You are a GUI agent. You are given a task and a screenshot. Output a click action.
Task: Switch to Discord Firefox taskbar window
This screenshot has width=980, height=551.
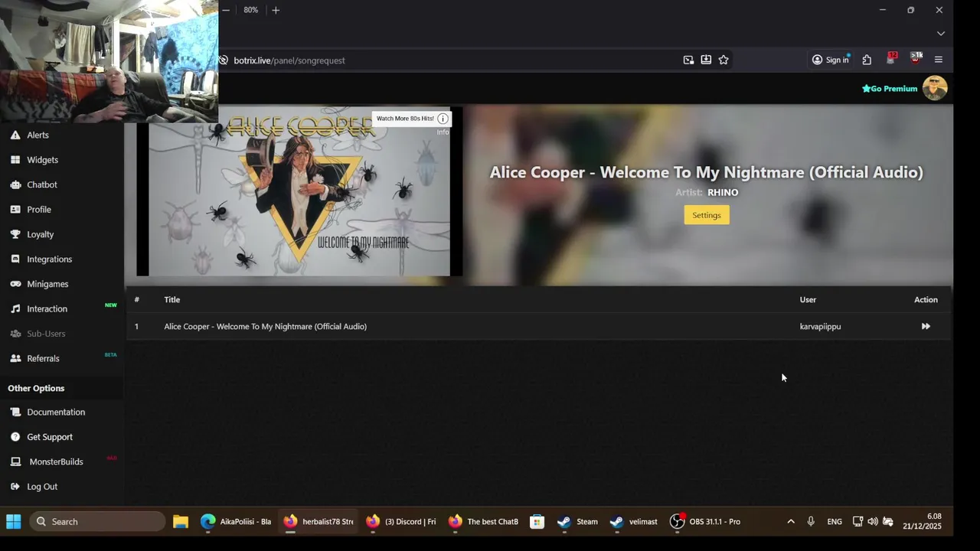point(400,521)
